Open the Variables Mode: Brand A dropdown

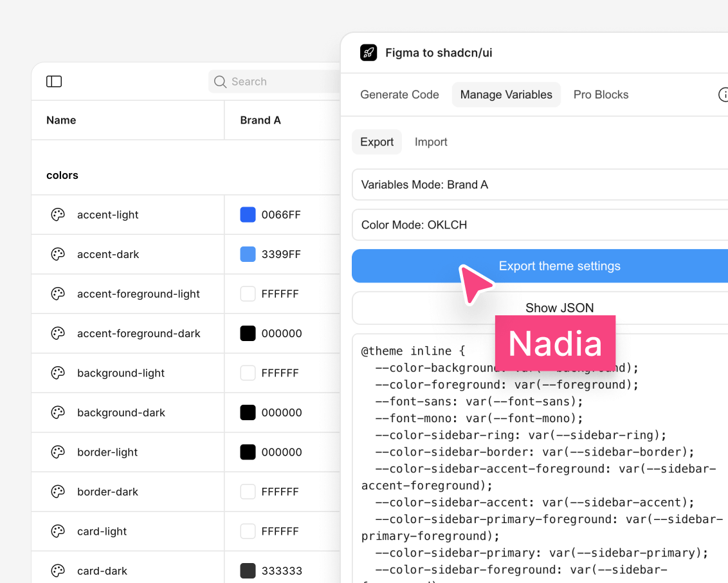[540, 185]
